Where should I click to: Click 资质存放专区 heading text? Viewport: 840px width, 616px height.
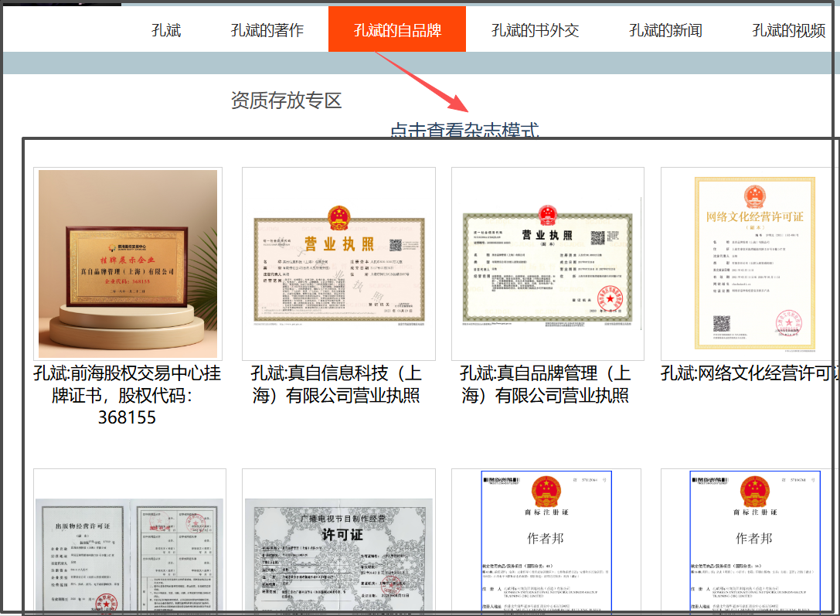(x=286, y=100)
